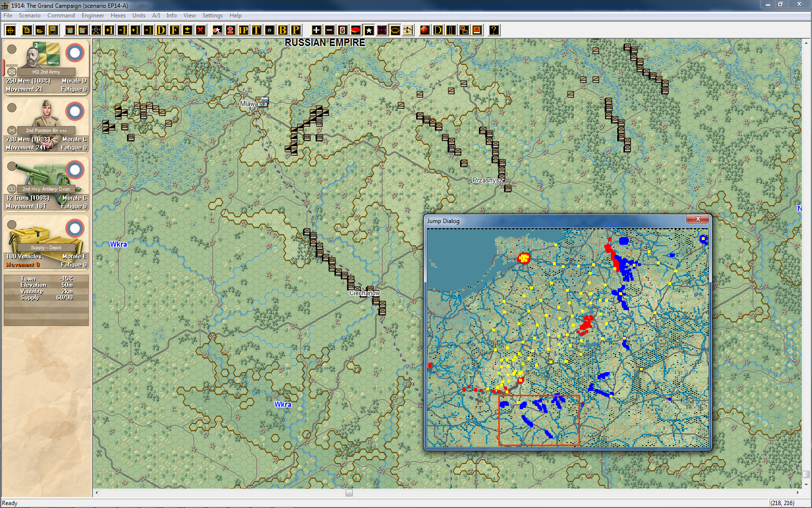
Task: Click the red crosshair target icon
Action: tap(382, 30)
